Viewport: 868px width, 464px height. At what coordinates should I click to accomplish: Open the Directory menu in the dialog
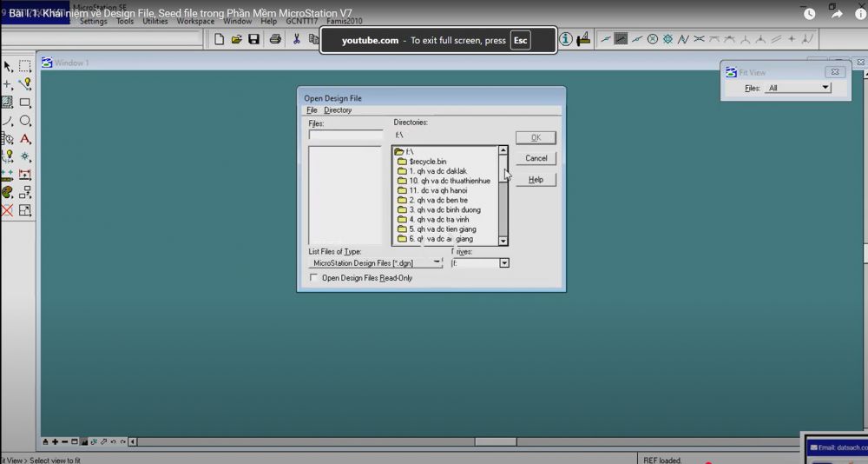coord(338,110)
